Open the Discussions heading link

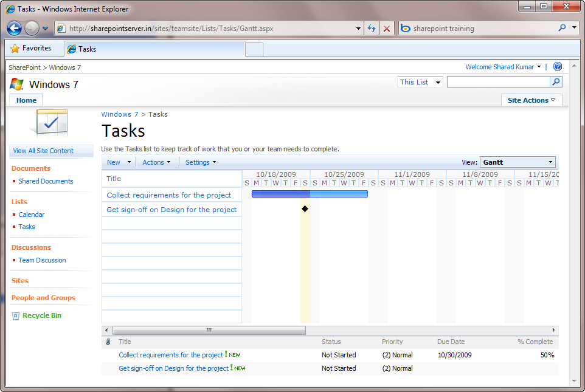coord(32,247)
